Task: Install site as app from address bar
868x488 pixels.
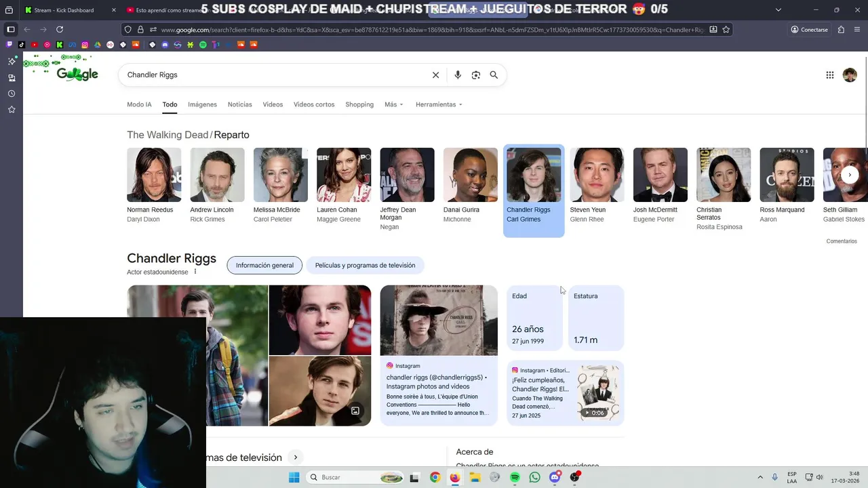Action: click(x=713, y=30)
